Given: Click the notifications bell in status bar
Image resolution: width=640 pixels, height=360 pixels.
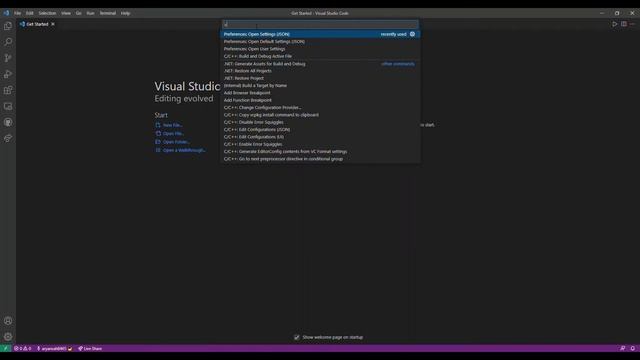Looking at the screenshot, I should (x=633, y=349).
